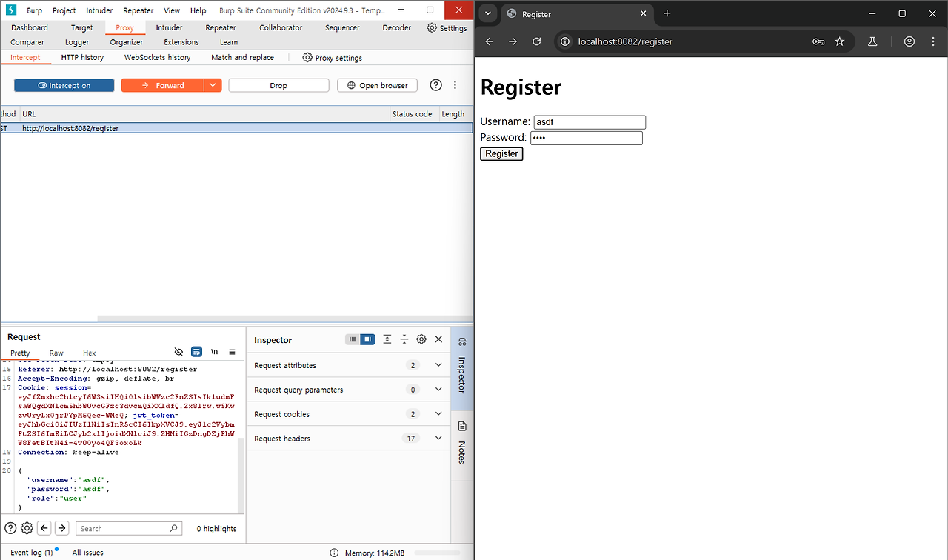The width and height of the screenshot is (948, 560).
Task: Open WebSockets history sub-tab
Action: pos(157,57)
